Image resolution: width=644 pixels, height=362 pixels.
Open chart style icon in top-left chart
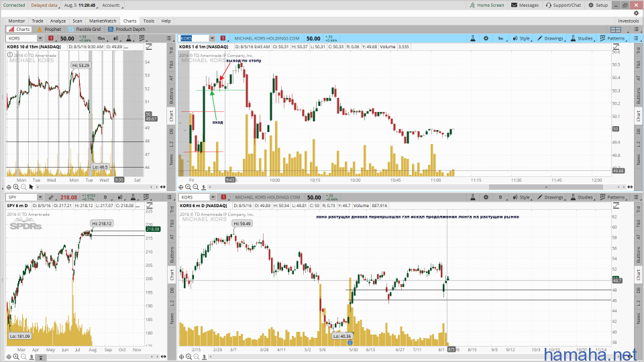[x=117, y=38]
